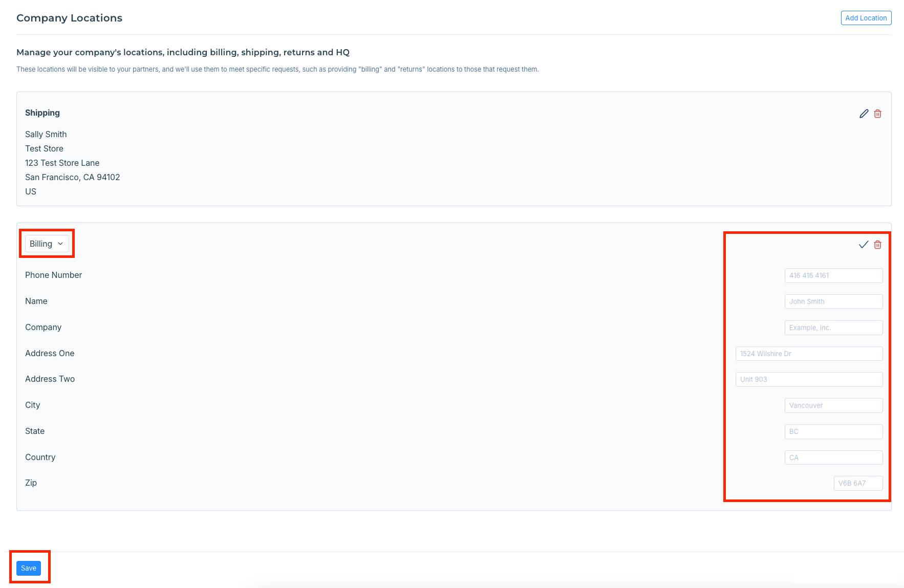Delete the Billing location via trash icon
Image resolution: width=904 pixels, height=588 pixels.
(x=877, y=245)
